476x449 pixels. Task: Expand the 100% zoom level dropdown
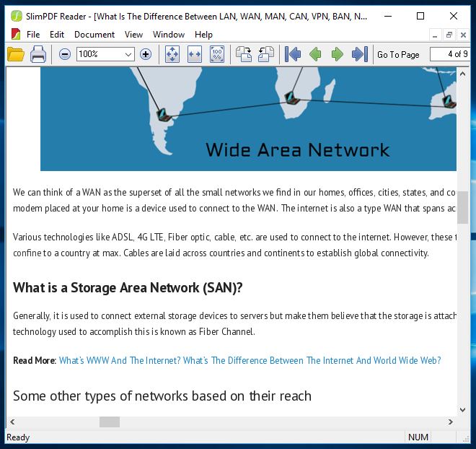(128, 54)
